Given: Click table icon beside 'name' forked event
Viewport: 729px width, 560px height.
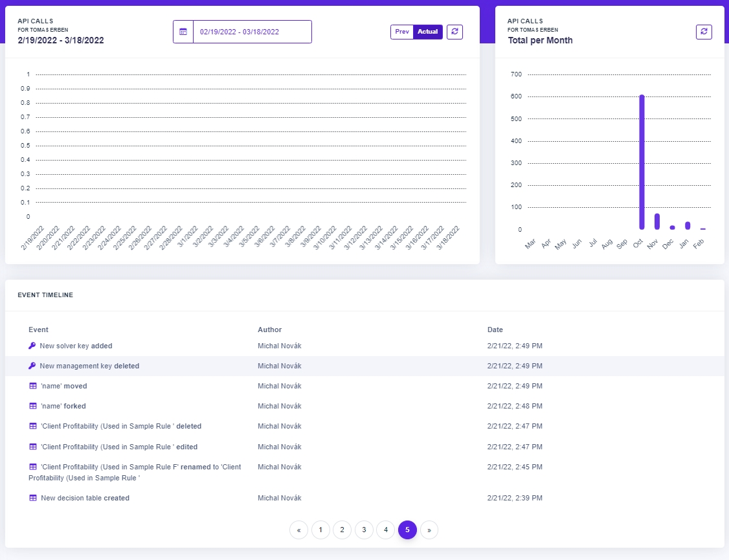Looking at the screenshot, I should (x=33, y=407).
